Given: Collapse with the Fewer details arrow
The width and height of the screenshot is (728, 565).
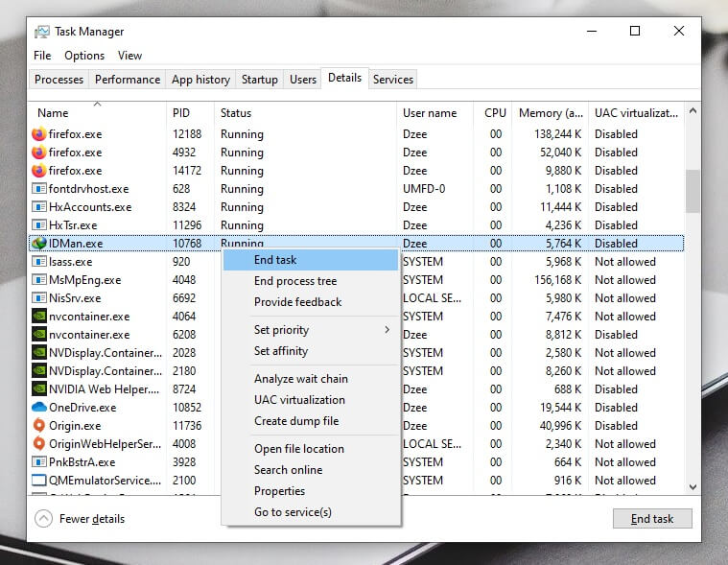Looking at the screenshot, I should (x=44, y=519).
